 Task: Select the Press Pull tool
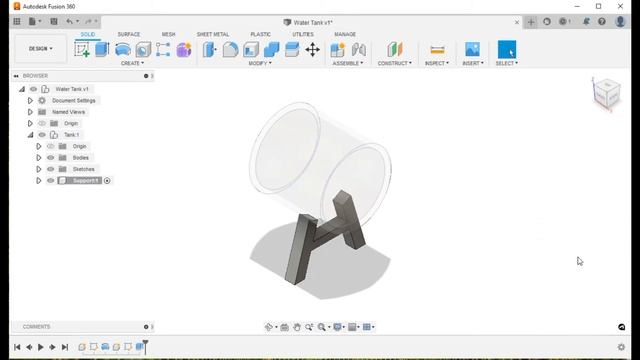209,49
